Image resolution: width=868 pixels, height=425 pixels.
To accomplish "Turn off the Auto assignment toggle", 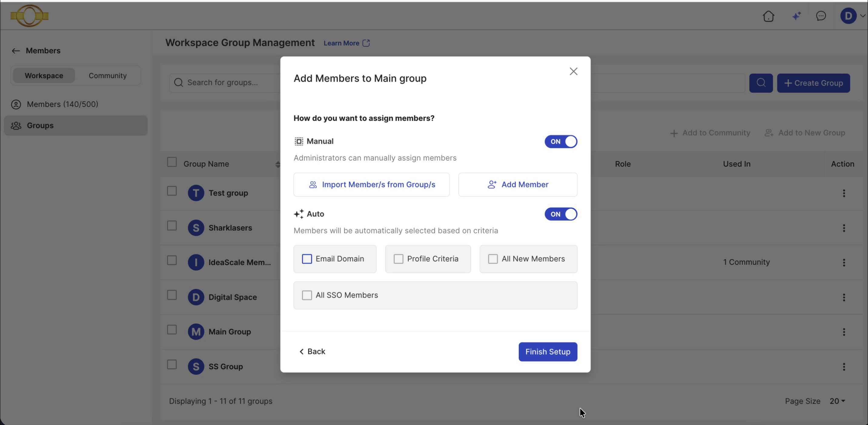I will (561, 214).
